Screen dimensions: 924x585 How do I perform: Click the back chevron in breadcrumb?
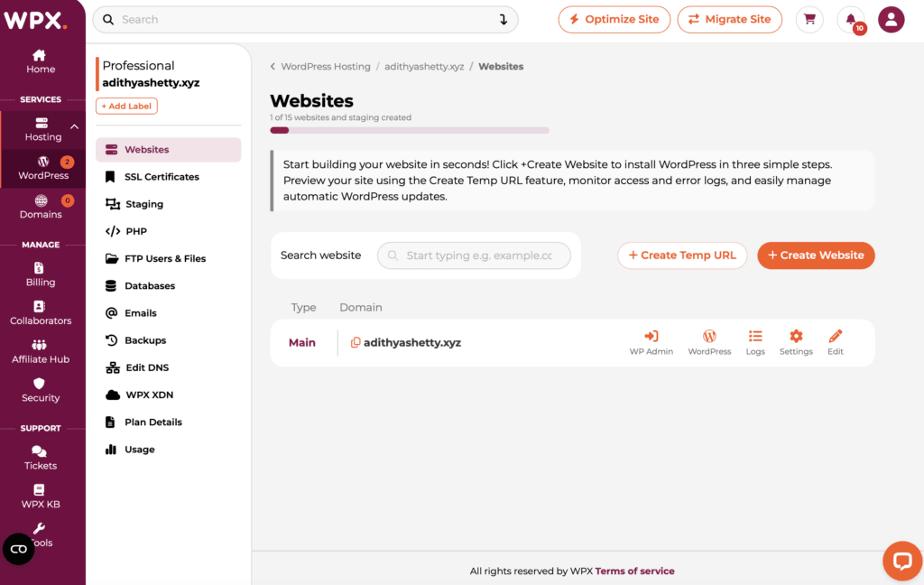pos(273,67)
